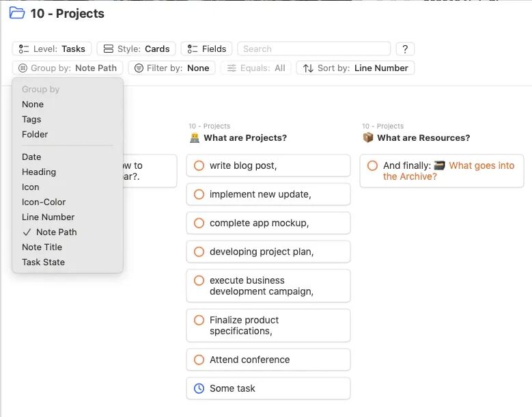Screen dimensions: 532x417
Task: Open the Style: Cards dropdown
Action: click(136, 49)
